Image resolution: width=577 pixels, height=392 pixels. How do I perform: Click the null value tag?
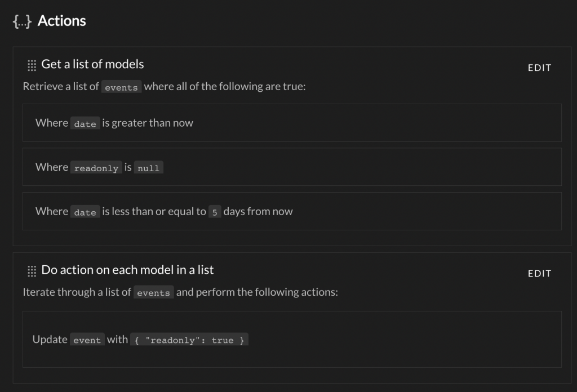coord(148,167)
